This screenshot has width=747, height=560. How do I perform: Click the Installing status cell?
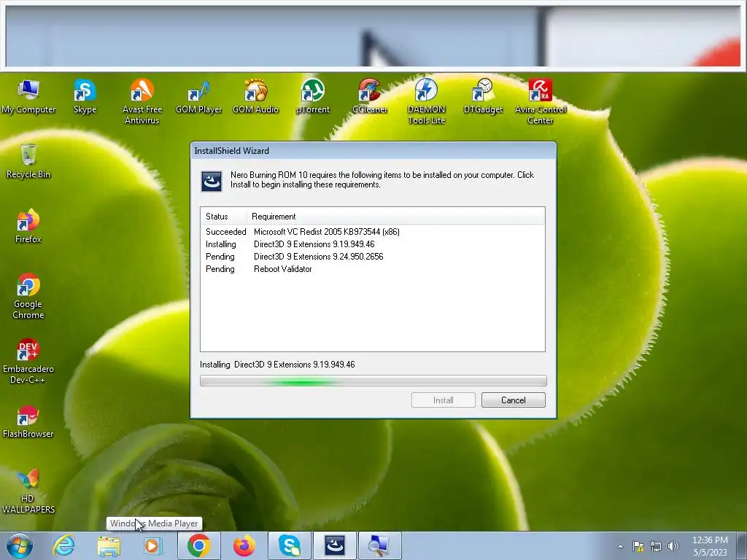(220, 244)
